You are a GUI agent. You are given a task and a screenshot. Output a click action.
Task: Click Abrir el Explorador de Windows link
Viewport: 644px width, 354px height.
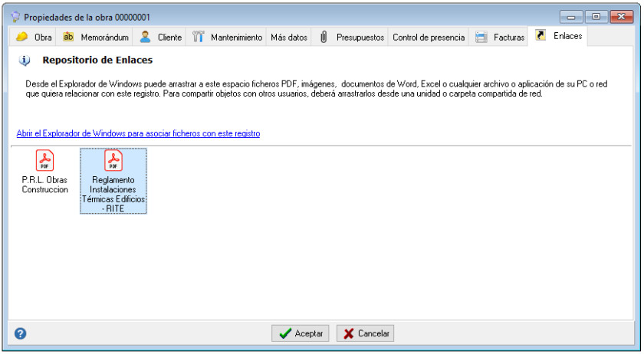[138, 133]
